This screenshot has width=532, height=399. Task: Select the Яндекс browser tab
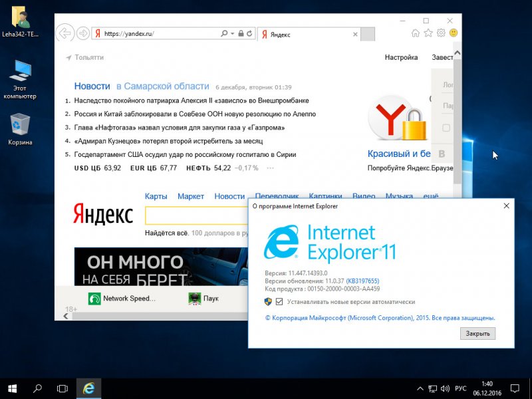(309, 35)
